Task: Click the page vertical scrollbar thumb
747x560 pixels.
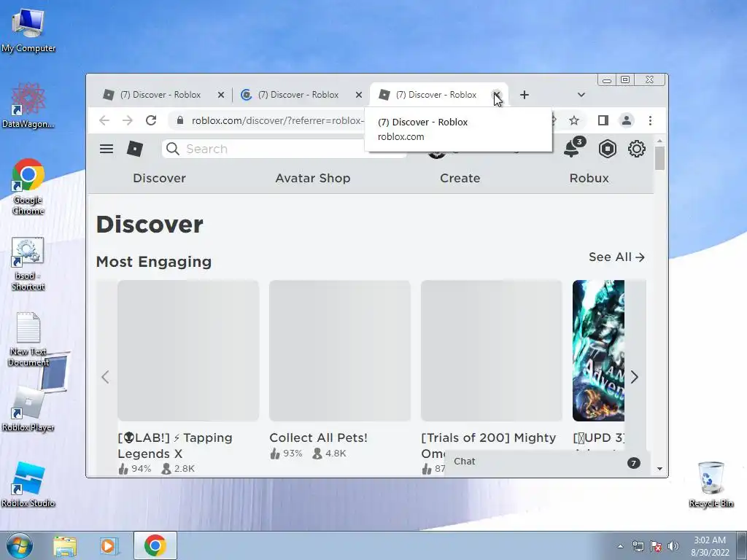Action: pyautogui.click(x=659, y=158)
